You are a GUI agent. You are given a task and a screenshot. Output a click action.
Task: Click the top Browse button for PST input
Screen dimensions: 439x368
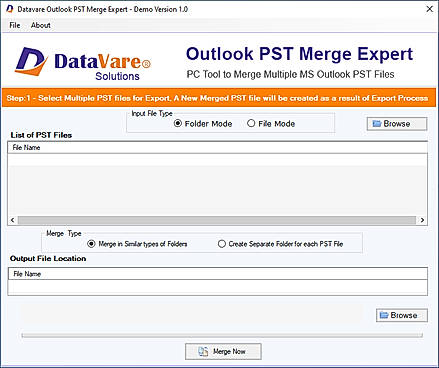[397, 124]
